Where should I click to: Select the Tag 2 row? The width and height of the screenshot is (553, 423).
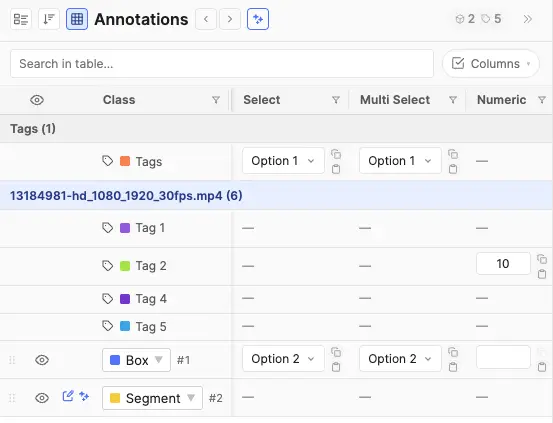[x=276, y=266]
